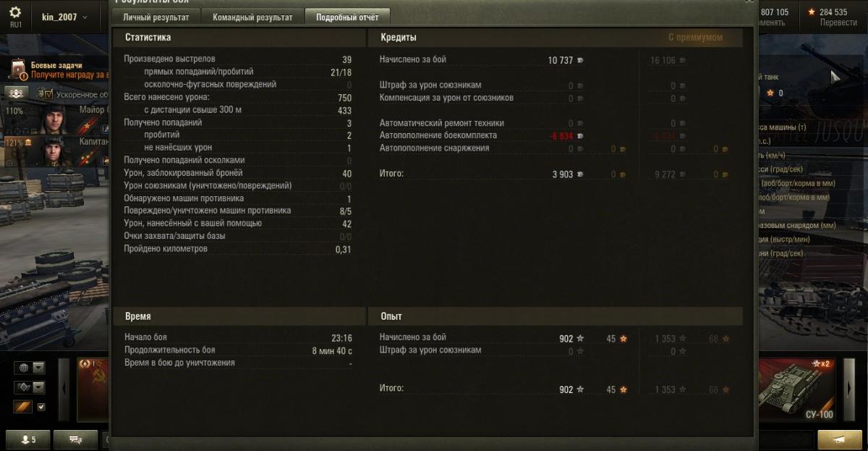
Task: Expand the kin_2007 account dropdown
Action: 64,17
